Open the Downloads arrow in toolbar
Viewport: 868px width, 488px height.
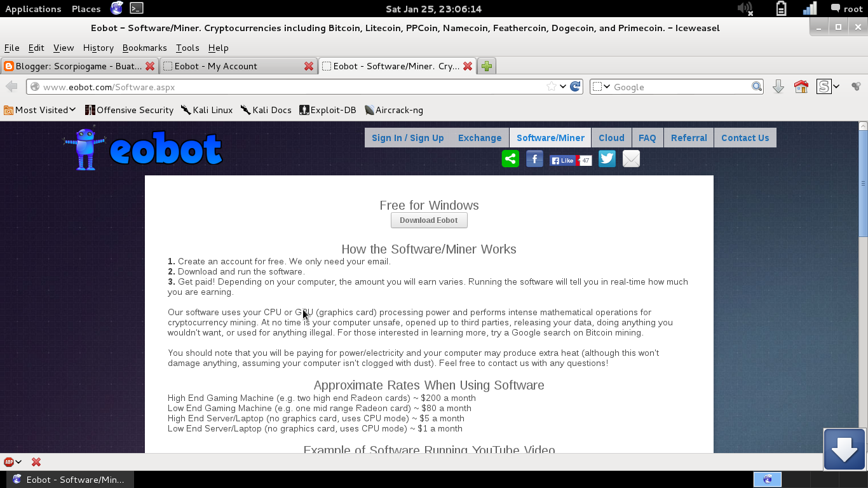[x=778, y=87]
